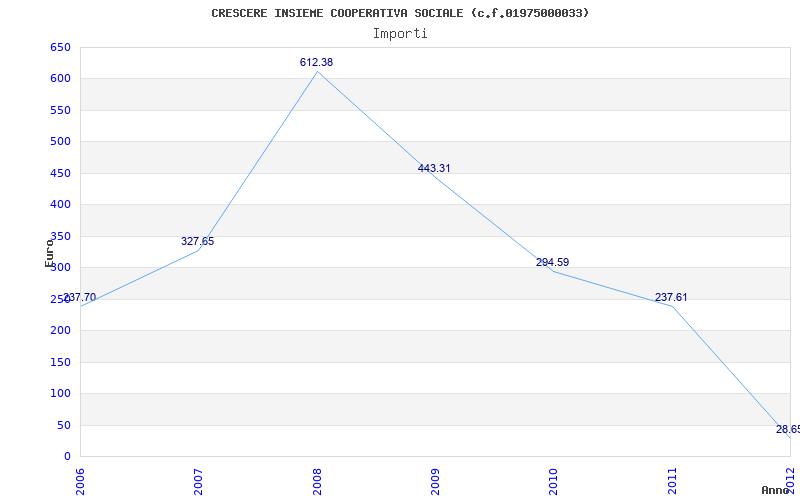800x500 pixels.
Task: Select the 237.61 data label
Action: coord(671,297)
